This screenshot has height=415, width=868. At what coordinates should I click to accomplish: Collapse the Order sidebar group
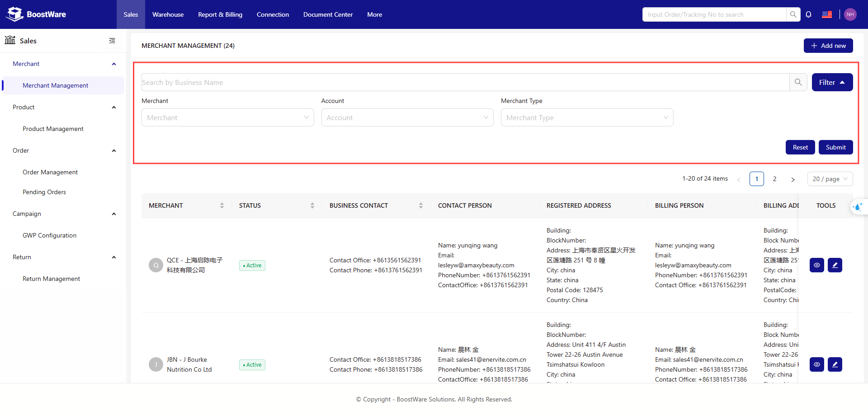114,150
